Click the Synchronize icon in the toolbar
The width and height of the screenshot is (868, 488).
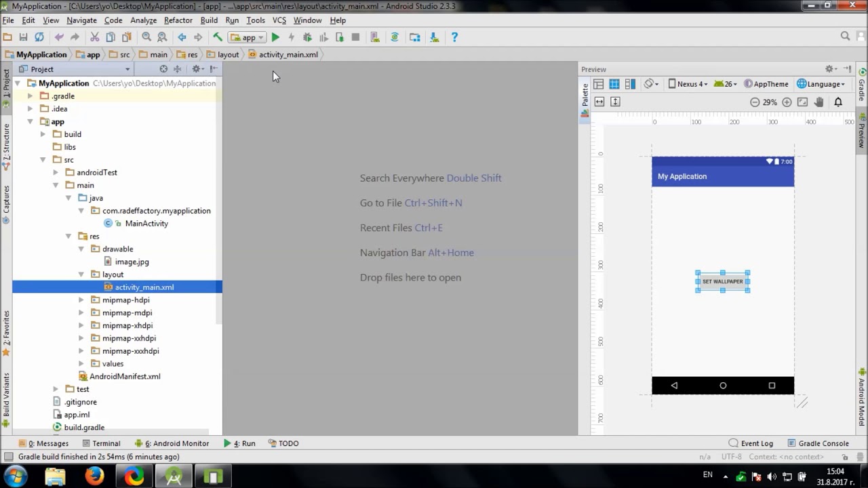[x=39, y=37]
